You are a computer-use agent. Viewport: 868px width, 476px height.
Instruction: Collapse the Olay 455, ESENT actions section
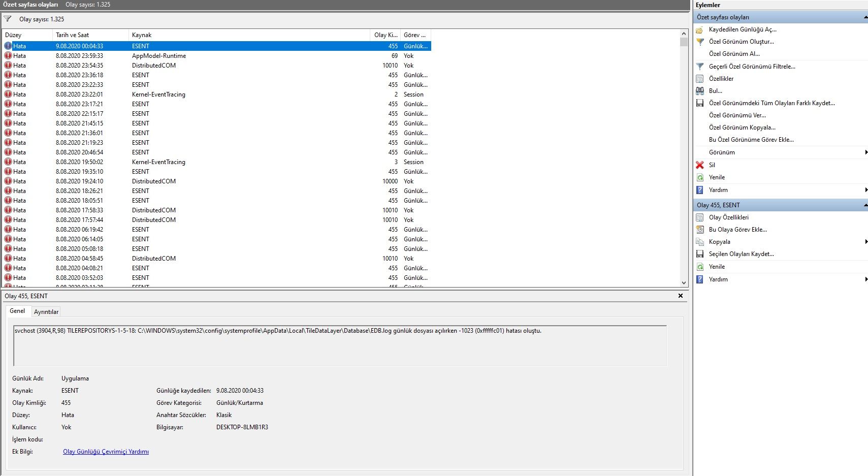click(x=865, y=205)
